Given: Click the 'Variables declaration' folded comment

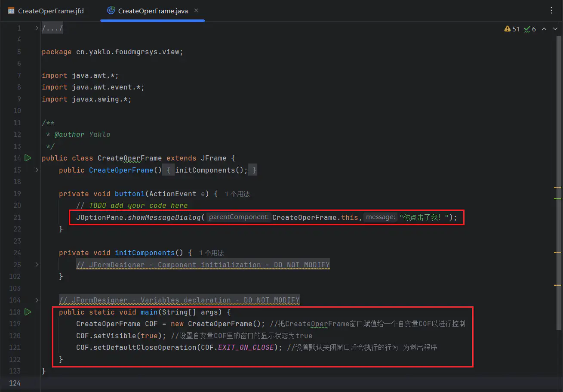Looking at the screenshot, I should point(179,300).
